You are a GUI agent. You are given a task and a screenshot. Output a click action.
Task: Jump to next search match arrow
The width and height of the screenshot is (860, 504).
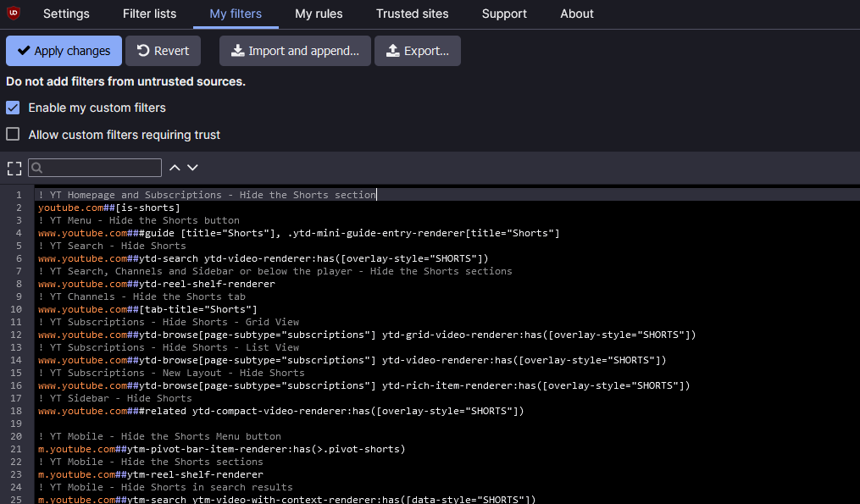[192, 168]
